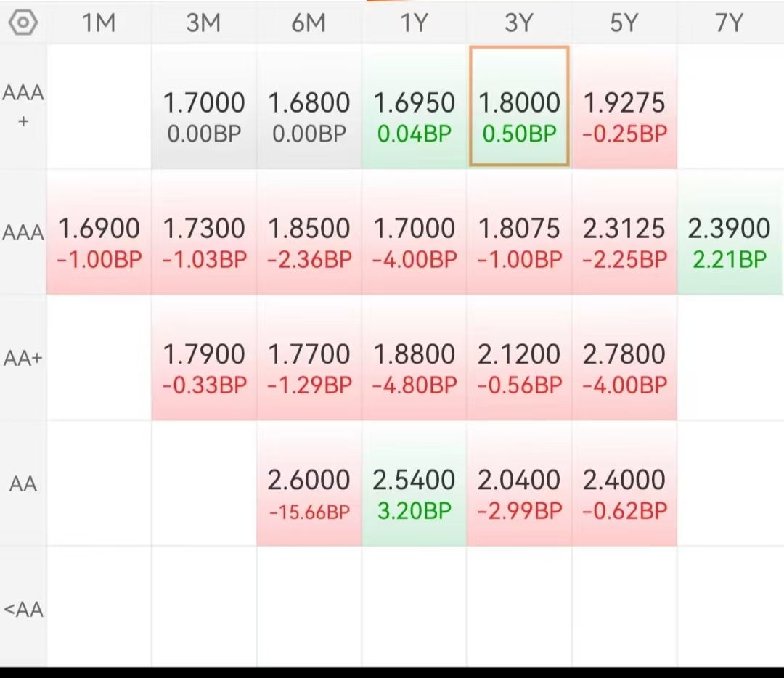
Task: Open AAA+ 1Y cell showing 1.6950
Action: 414,106
